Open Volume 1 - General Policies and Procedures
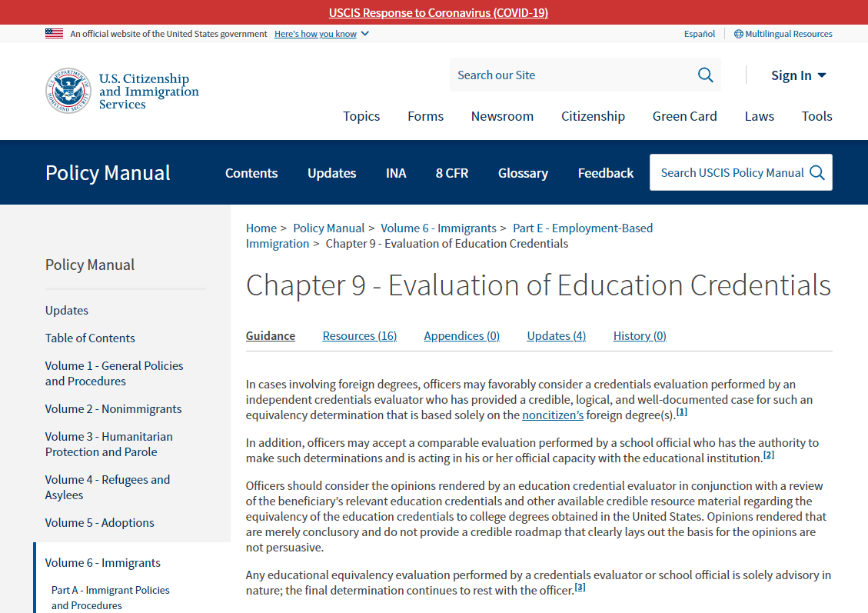 point(114,374)
